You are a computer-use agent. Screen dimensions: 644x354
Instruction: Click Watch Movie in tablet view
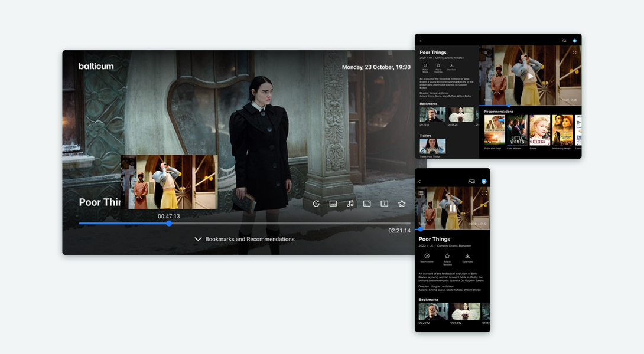tap(425, 68)
